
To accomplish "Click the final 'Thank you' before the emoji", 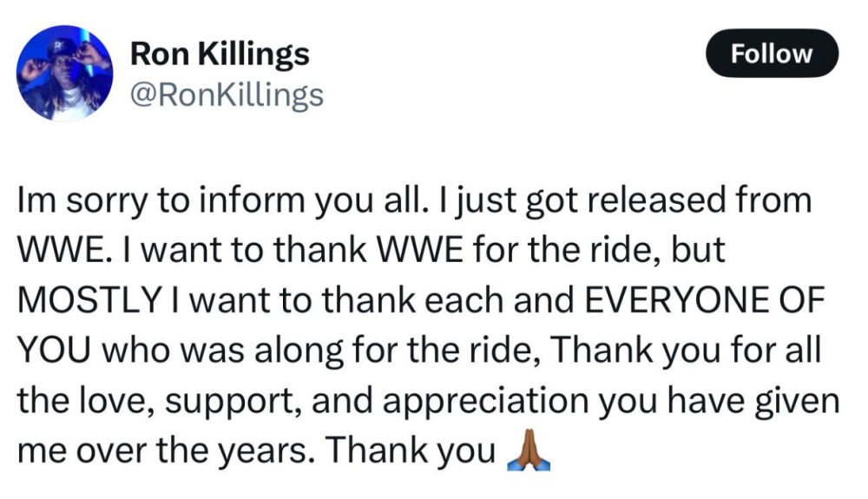I will 410,450.
